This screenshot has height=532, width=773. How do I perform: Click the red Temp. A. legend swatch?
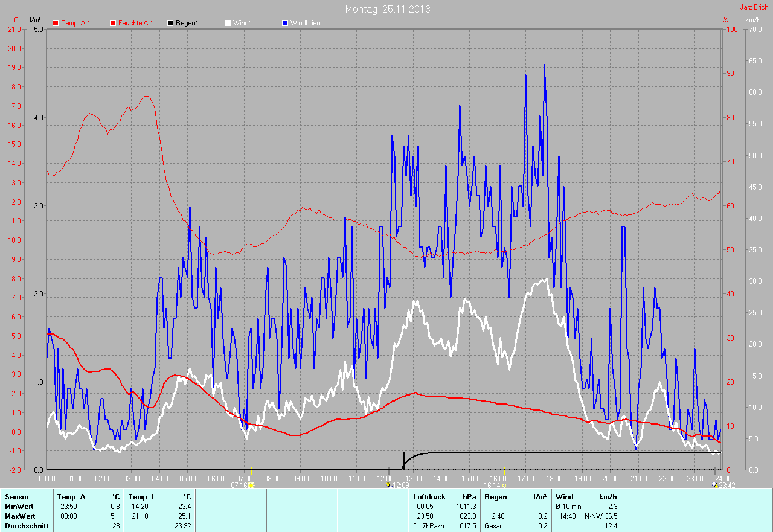pyautogui.click(x=56, y=23)
